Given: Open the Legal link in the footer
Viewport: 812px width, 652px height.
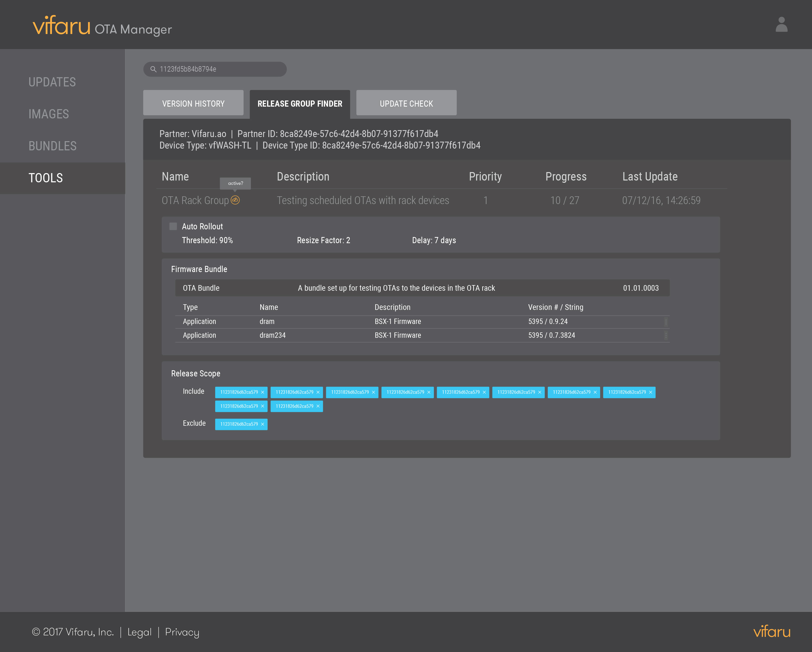Looking at the screenshot, I should 139,632.
